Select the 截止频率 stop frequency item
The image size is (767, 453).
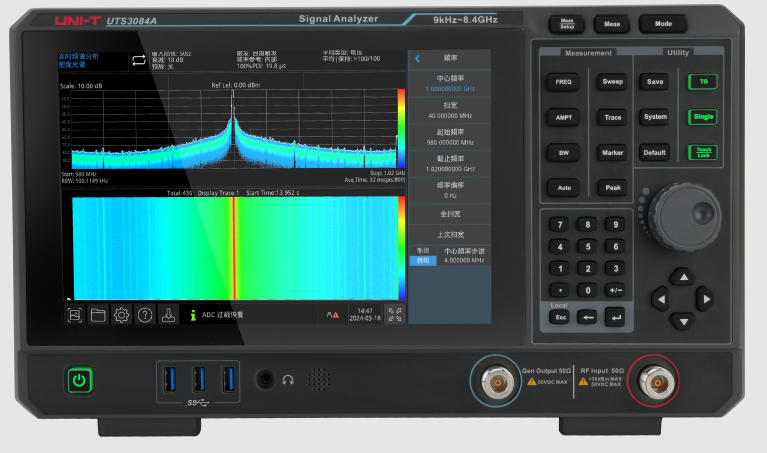pyautogui.click(x=450, y=163)
